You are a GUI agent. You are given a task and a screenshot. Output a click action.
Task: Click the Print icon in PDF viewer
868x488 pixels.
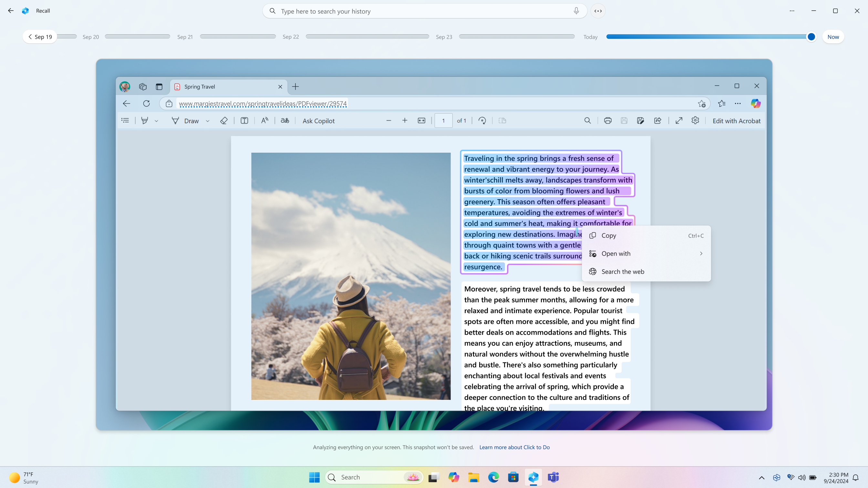coord(607,120)
